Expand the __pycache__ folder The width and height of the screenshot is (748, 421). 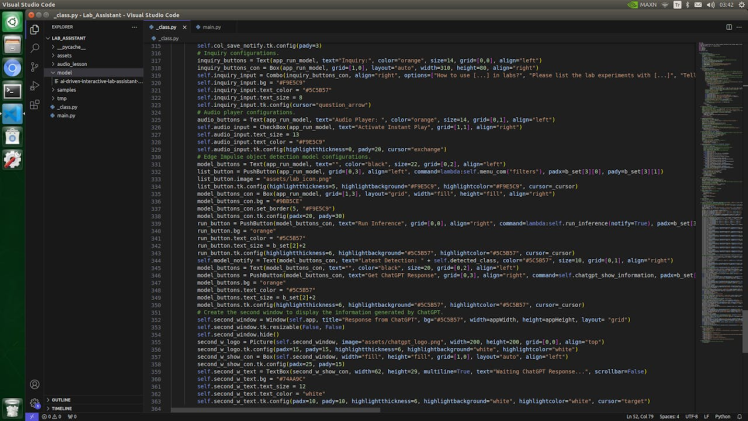(x=70, y=46)
